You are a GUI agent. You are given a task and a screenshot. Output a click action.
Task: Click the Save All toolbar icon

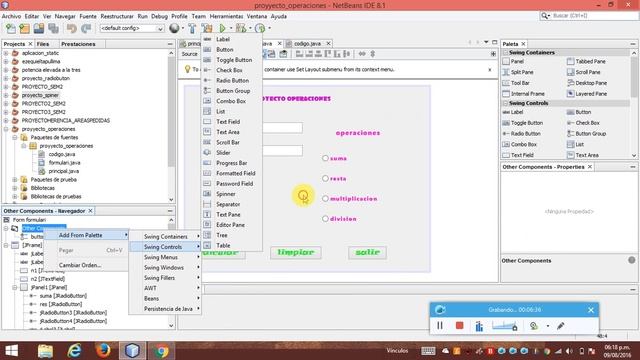pyautogui.click(x=53, y=28)
